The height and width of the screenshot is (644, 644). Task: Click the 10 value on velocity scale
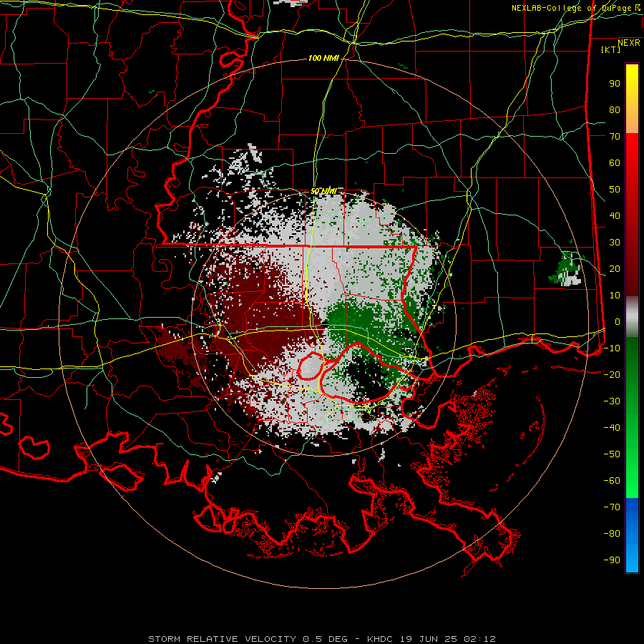click(x=615, y=296)
